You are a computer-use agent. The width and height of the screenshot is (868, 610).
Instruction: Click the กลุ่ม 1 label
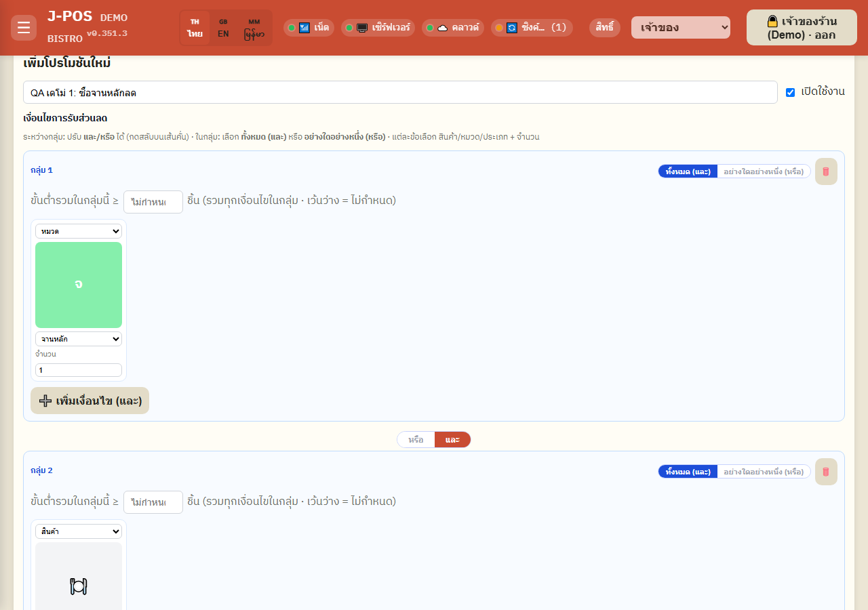[41, 170]
